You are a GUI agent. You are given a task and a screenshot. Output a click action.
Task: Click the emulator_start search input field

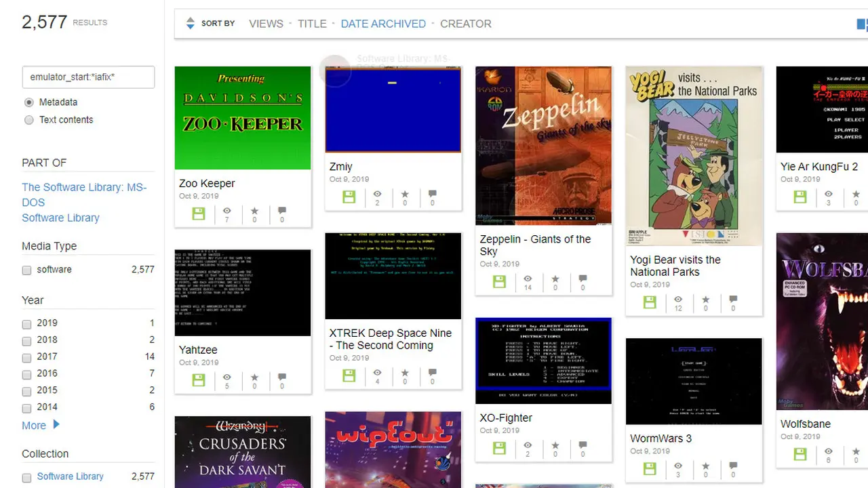(x=88, y=77)
